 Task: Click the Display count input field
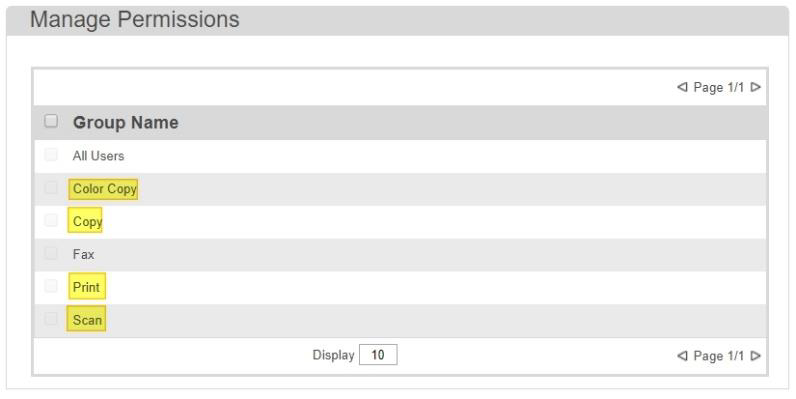pyautogui.click(x=378, y=355)
